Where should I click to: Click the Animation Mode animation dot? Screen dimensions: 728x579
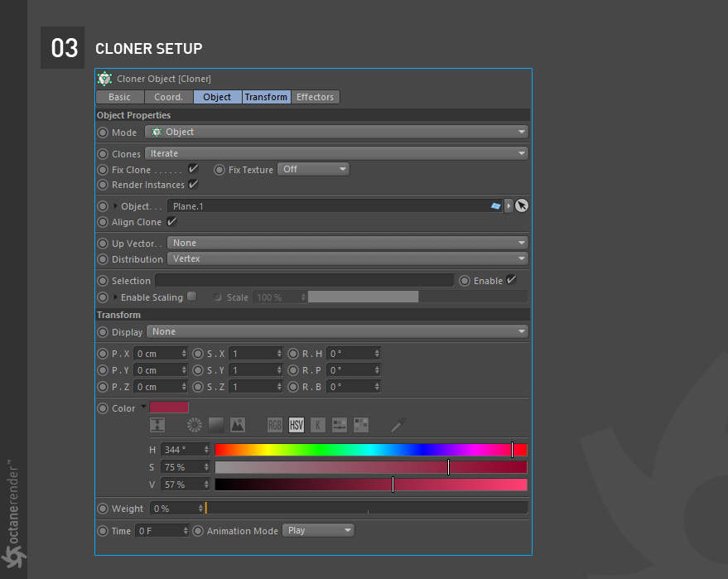pos(198,531)
